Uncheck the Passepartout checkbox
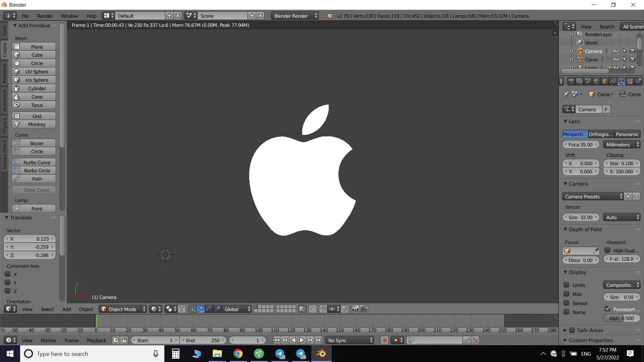The image size is (644, 362). (x=607, y=309)
